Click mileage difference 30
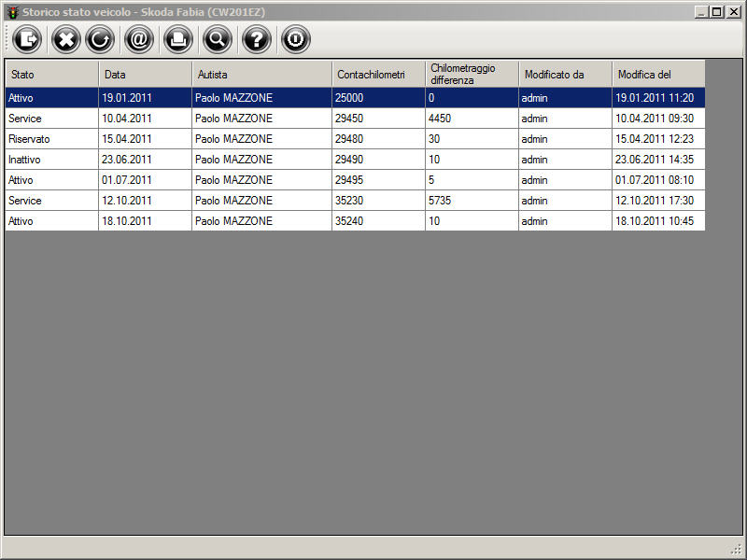The height and width of the screenshot is (560, 747). click(x=472, y=138)
